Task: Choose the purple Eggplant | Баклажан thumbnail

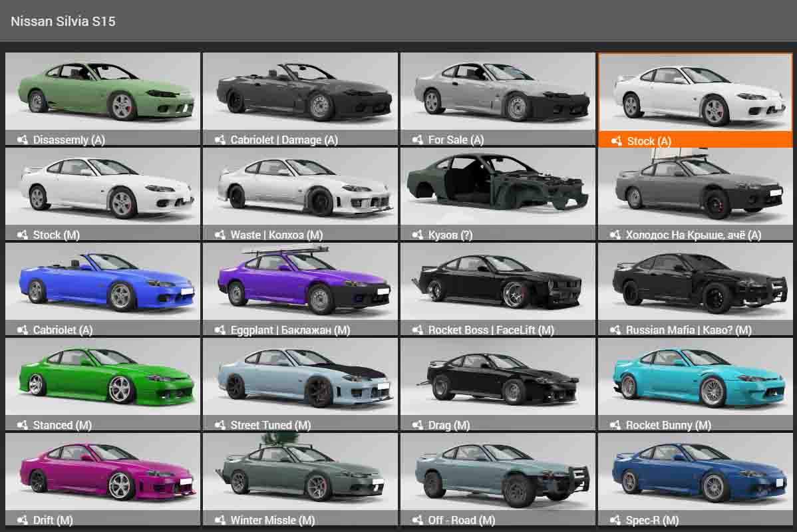Action: click(x=300, y=282)
